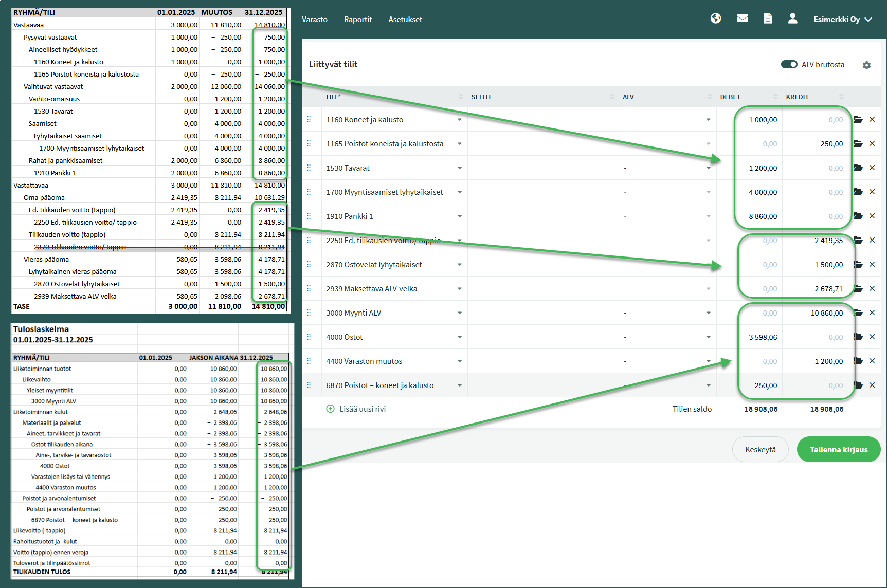Image resolution: width=887 pixels, height=588 pixels.
Task: Click folder icon on 1160 Koneet ja kalusto row
Action: [x=858, y=119]
